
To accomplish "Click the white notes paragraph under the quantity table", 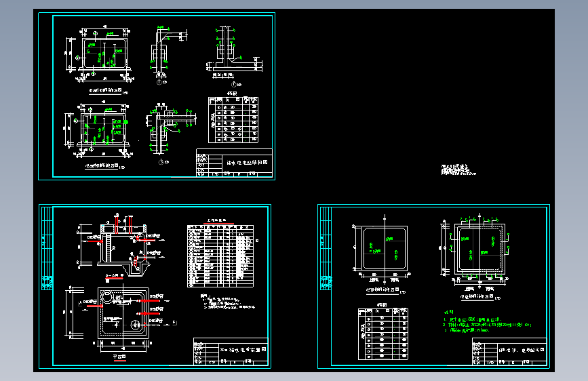I will click(x=228, y=302).
